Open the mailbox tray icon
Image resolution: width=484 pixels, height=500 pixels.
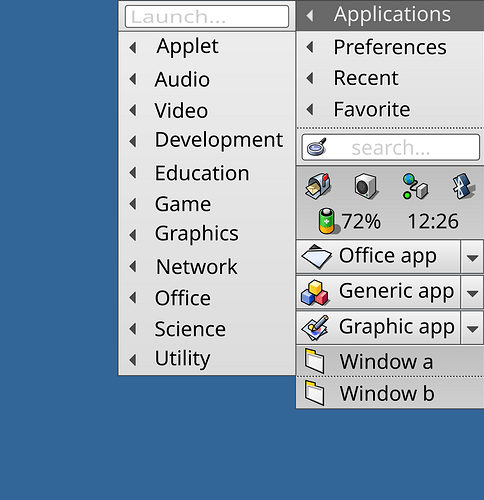[x=318, y=186]
